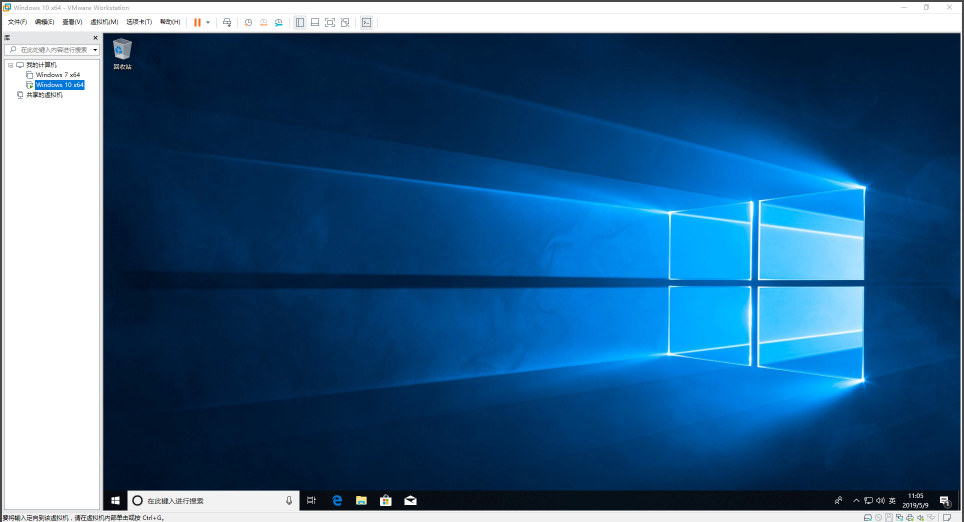The height and width of the screenshot is (522, 964).
Task: Open Microsoft Store from guest taskbar
Action: [x=386, y=500]
